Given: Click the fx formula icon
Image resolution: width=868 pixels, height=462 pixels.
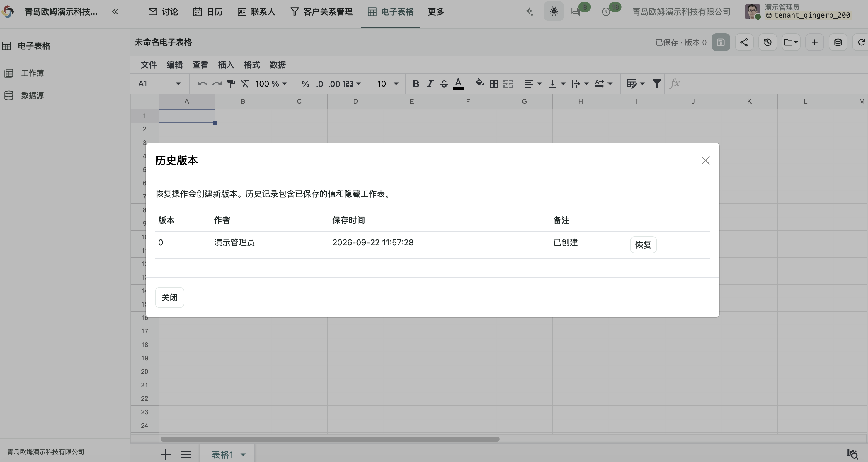Looking at the screenshot, I should 675,83.
